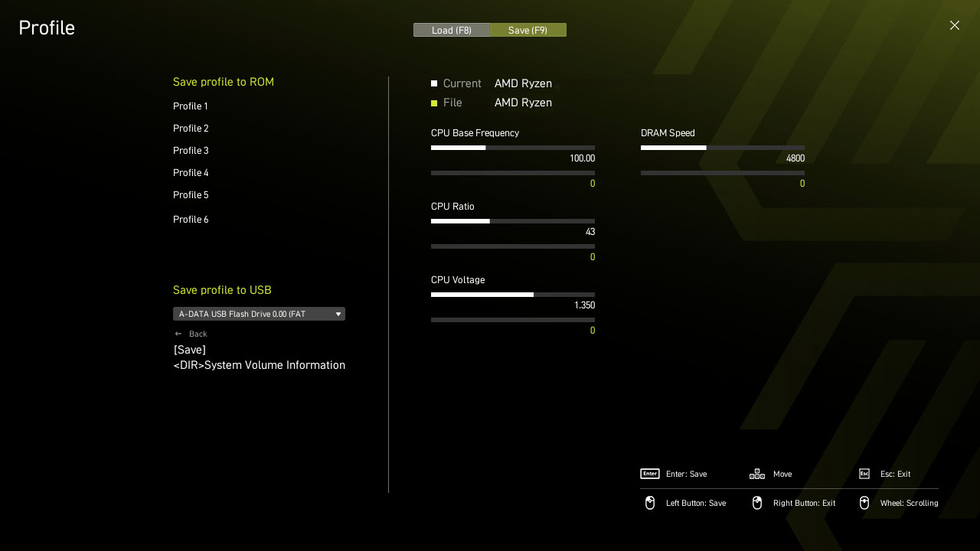Click the Esc key icon

click(864, 474)
